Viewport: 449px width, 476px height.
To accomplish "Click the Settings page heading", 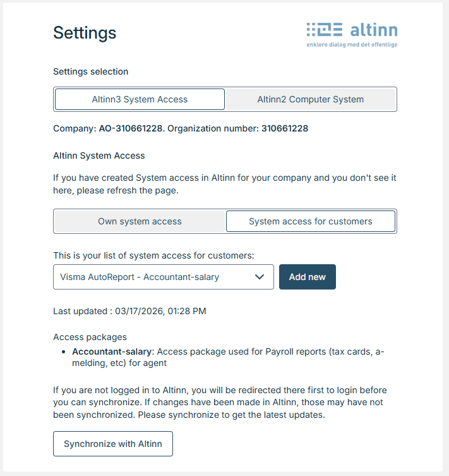I will [85, 33].
